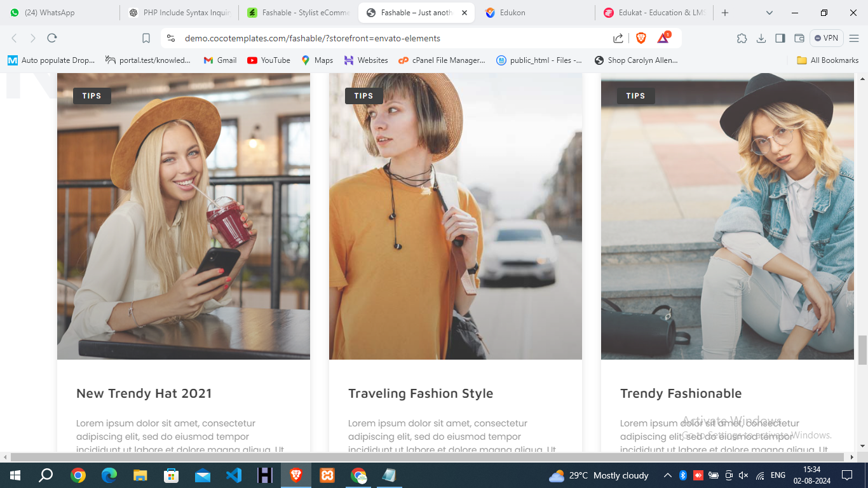The height and width of the screenshot is (488, 868).
Task: Toggle the browser sidebar panel
Action: point(780,38)
